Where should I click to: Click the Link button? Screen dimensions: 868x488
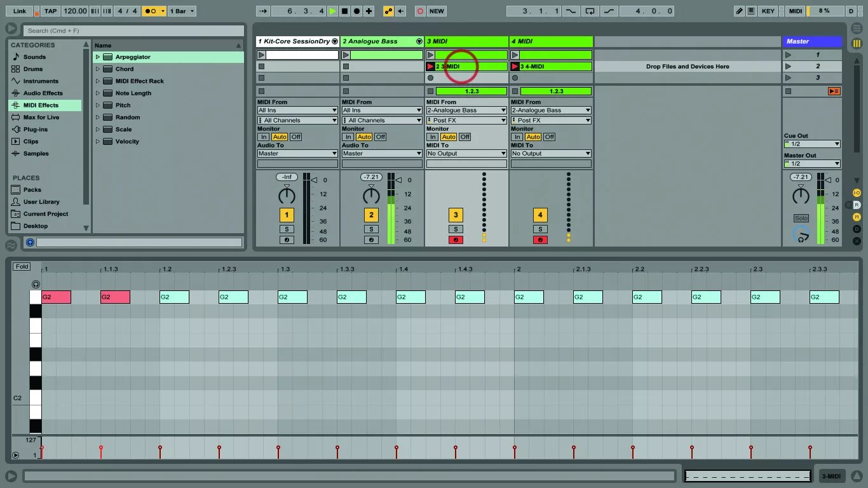[20, 11]
